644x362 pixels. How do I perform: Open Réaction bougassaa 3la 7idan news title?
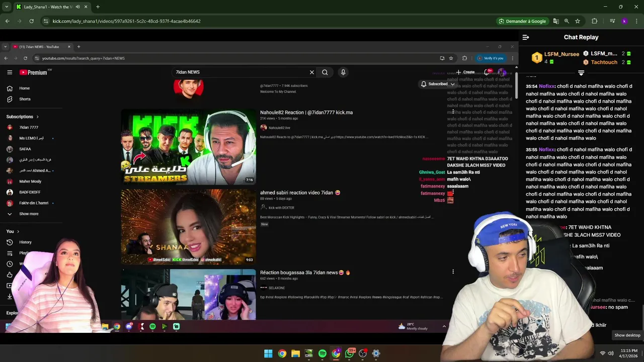[x=305, y=273]
